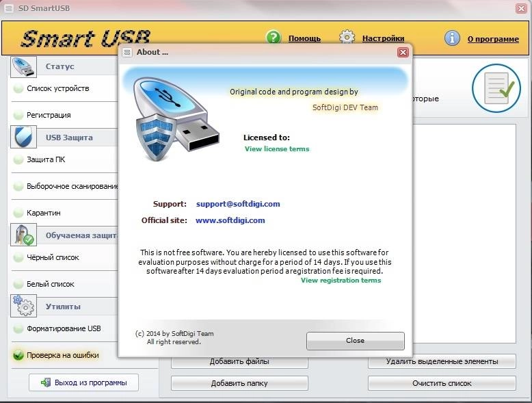This screenshot has height=403, width=532.
Task: Open Карантин in sidebar
Action: point(44,213)
